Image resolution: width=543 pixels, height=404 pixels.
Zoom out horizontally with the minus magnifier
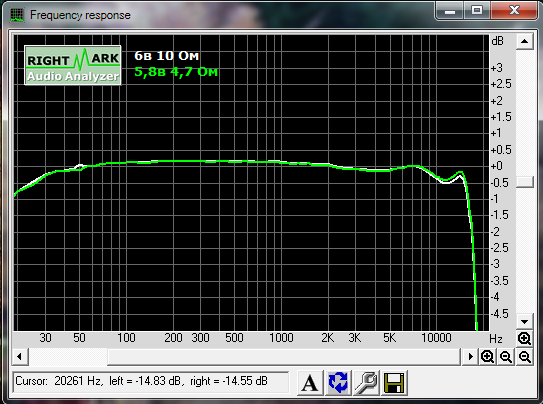(x=506, y=357)
